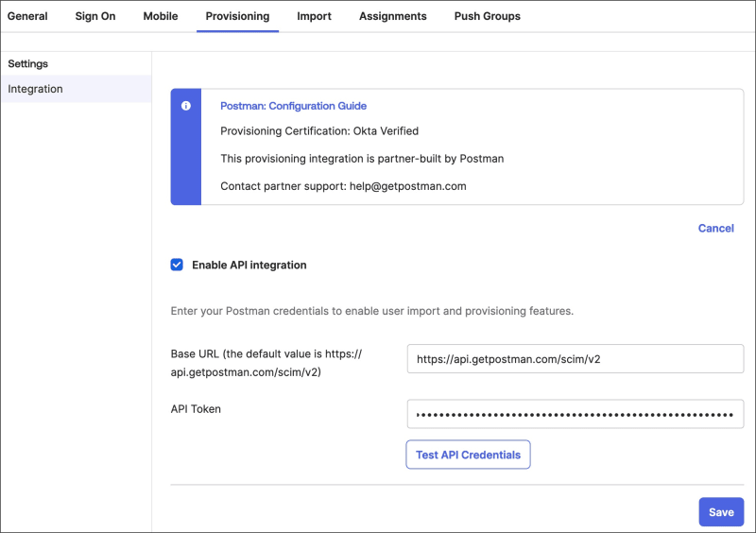Click the 'partner-built by Postman' line

pyautogui.click(x=362, y=159)
